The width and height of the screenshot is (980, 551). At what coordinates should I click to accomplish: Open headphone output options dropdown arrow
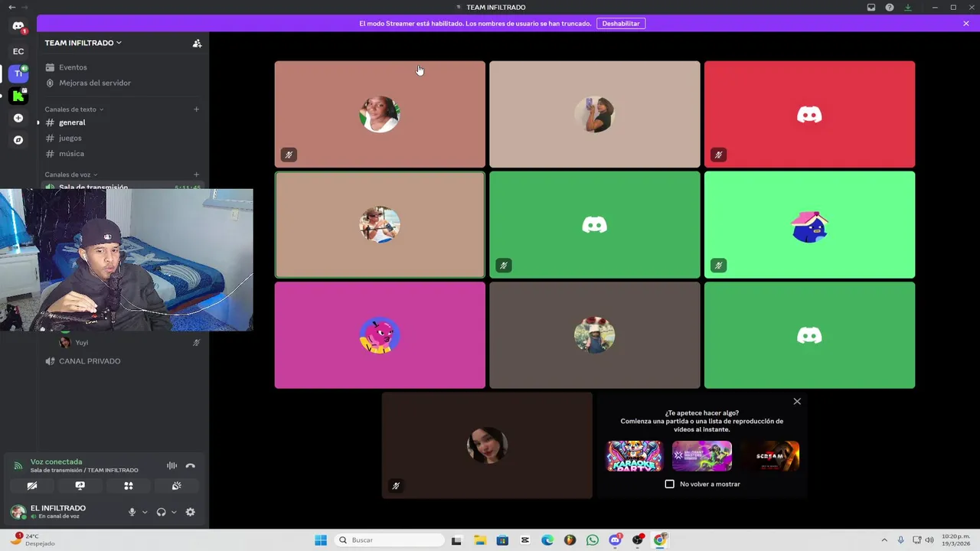(174, 512)
